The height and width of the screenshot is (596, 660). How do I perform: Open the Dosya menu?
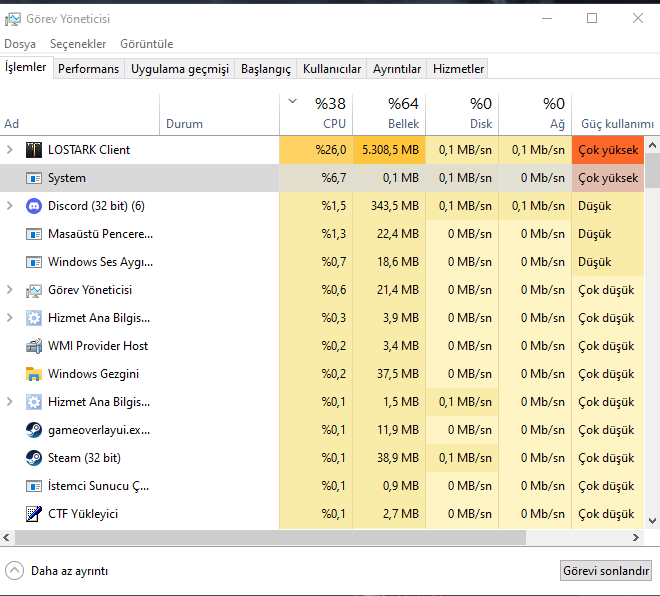click(20, 44)
